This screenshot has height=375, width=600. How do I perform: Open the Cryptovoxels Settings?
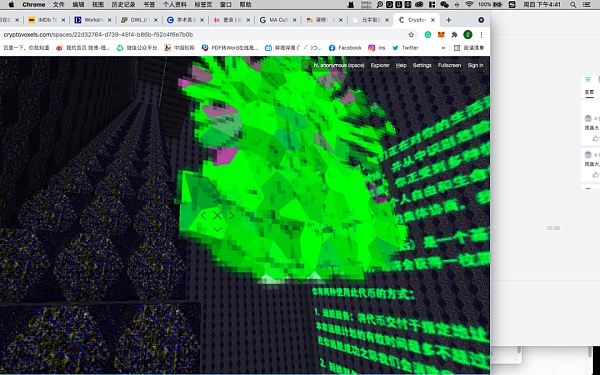422,65
